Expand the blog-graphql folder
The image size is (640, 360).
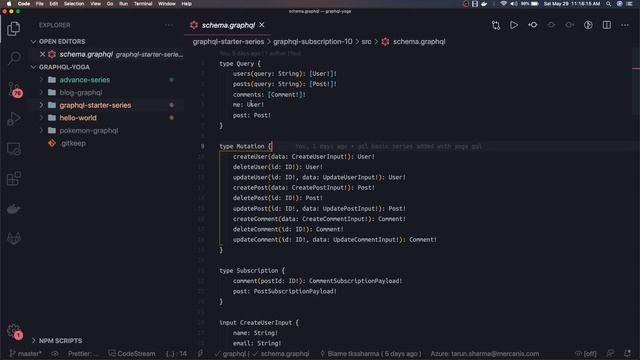41,93
